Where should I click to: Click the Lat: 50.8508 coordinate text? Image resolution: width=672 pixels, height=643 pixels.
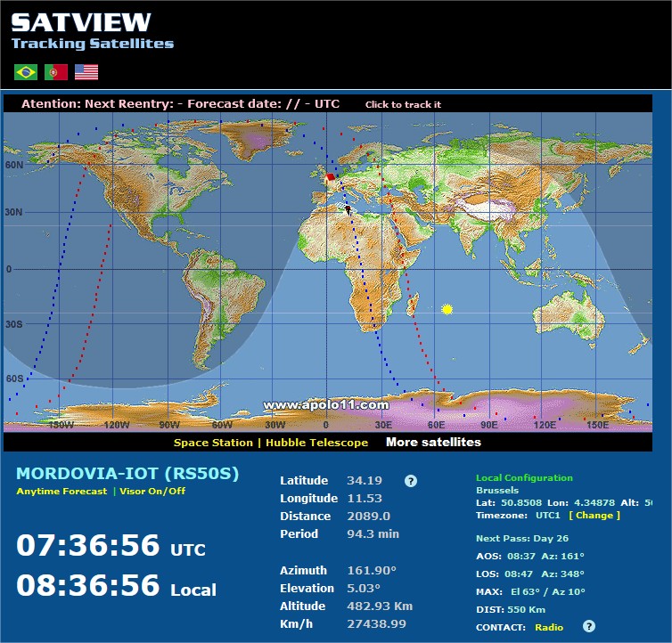point(509,502)
